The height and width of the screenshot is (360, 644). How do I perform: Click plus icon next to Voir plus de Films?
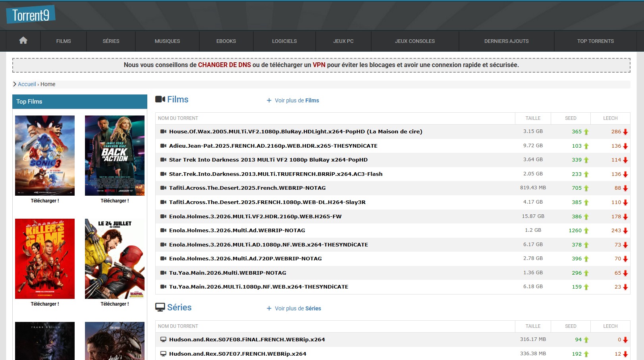(x=269, y=100)
